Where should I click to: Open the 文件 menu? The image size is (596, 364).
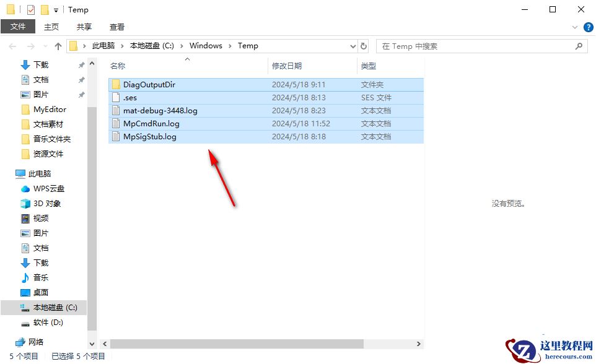click(18, 27)
